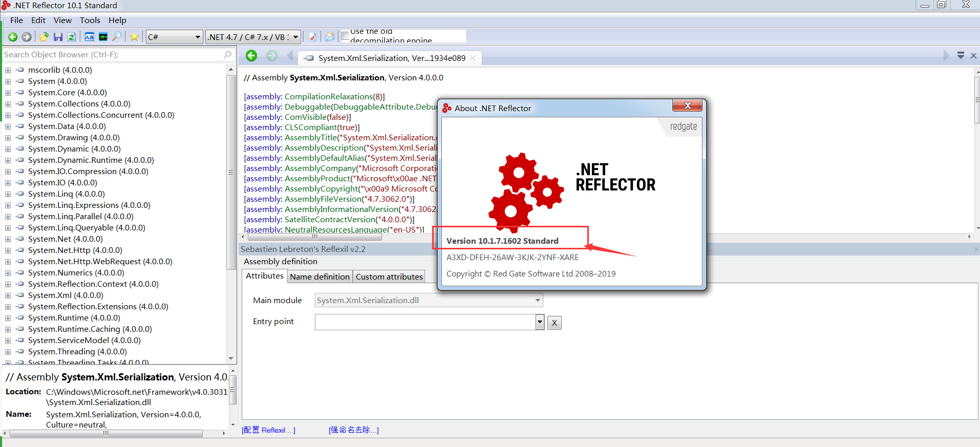This screenshot has height=447, width=980.
Task: Click the envelope icon in toolbar
Action: [x=330, y=37]
